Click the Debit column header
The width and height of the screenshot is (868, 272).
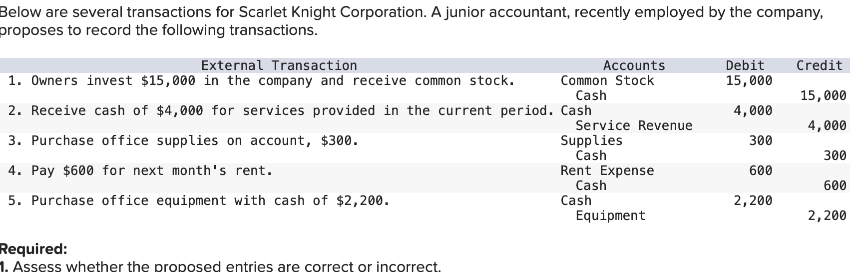tap(745, 65)
